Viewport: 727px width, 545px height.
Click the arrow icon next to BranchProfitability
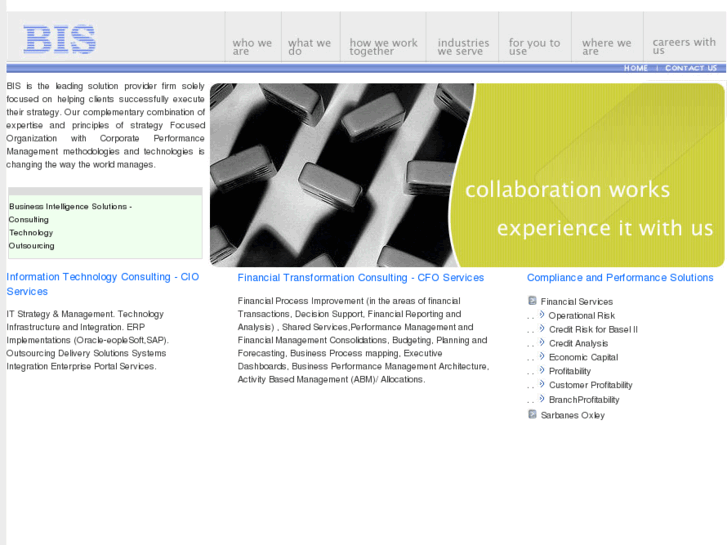coord(542,398)
